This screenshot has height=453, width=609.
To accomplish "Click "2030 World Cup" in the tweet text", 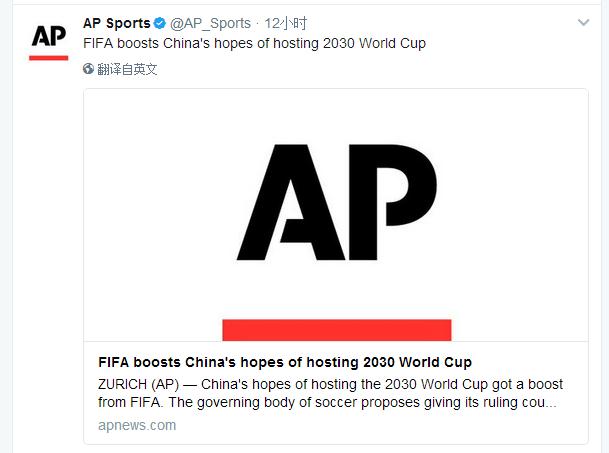I will [x=378, y=44].
